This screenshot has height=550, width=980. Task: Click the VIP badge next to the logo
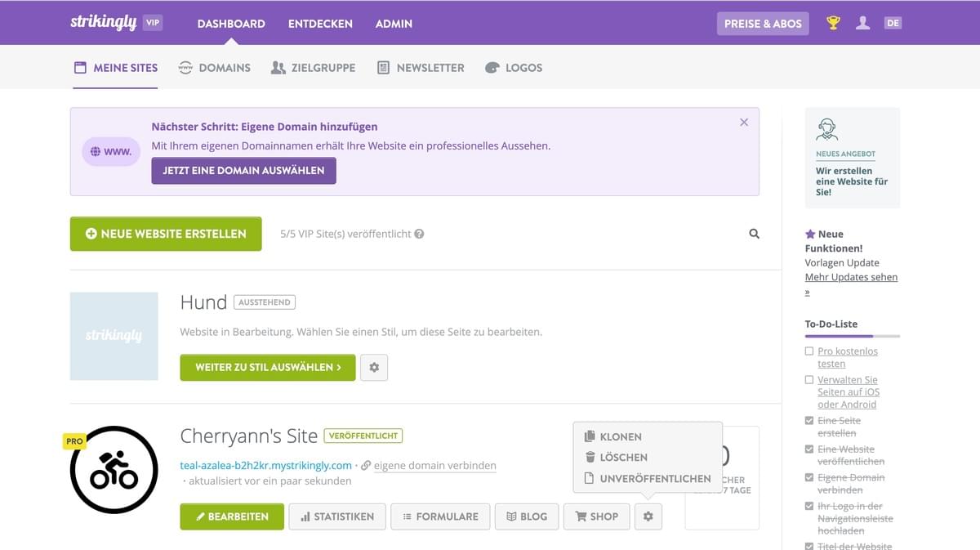pyautogui.click(x=152, y=23)
